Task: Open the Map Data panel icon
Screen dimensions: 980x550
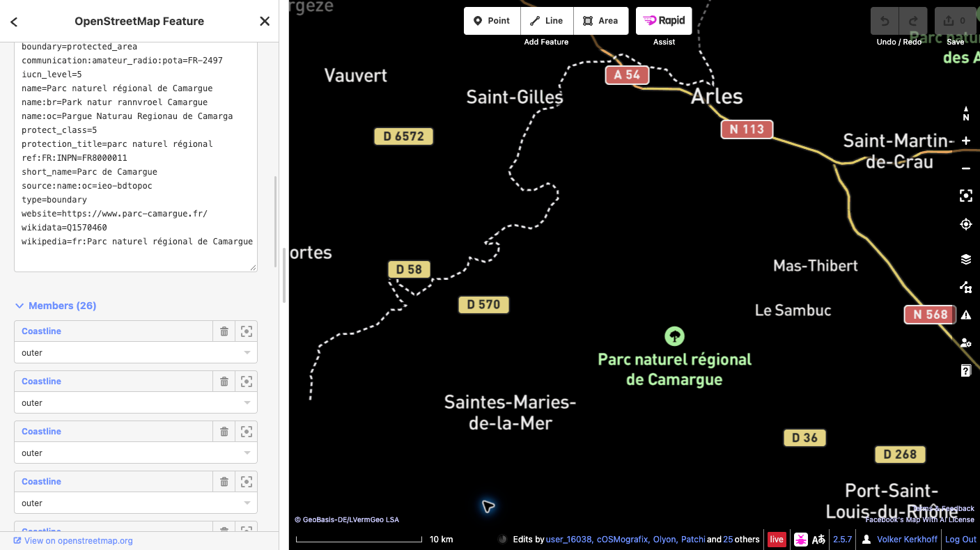Action: 966,287
